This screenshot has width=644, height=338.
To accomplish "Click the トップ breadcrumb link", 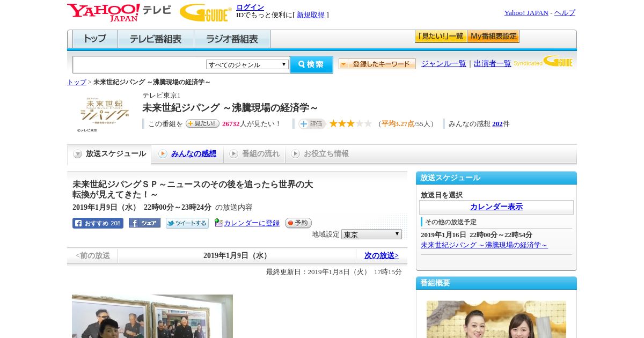I will pyautogui.click(x=77, y=82).
